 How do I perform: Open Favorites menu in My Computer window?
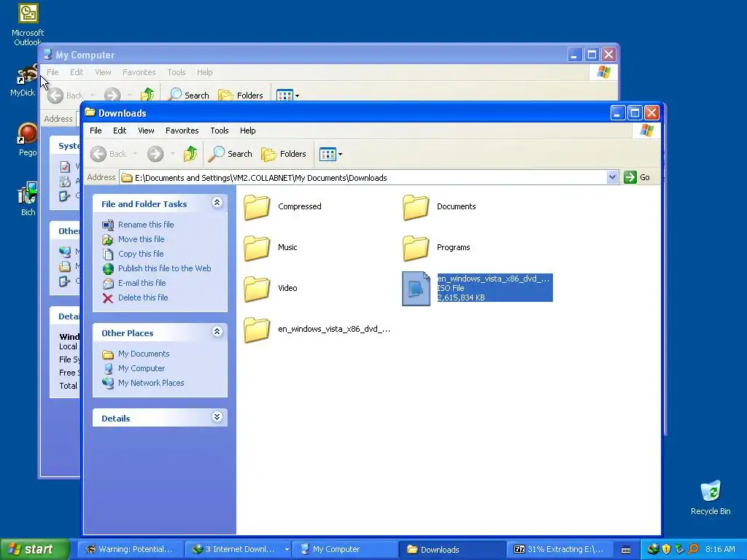pyautogui.click(x=139, y=72)
